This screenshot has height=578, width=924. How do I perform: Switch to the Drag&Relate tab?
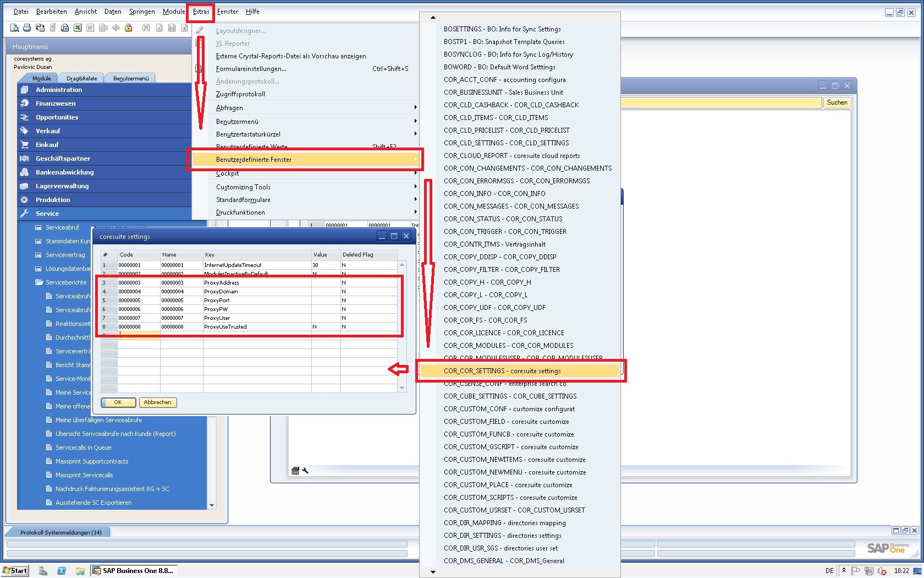(81, 78)
